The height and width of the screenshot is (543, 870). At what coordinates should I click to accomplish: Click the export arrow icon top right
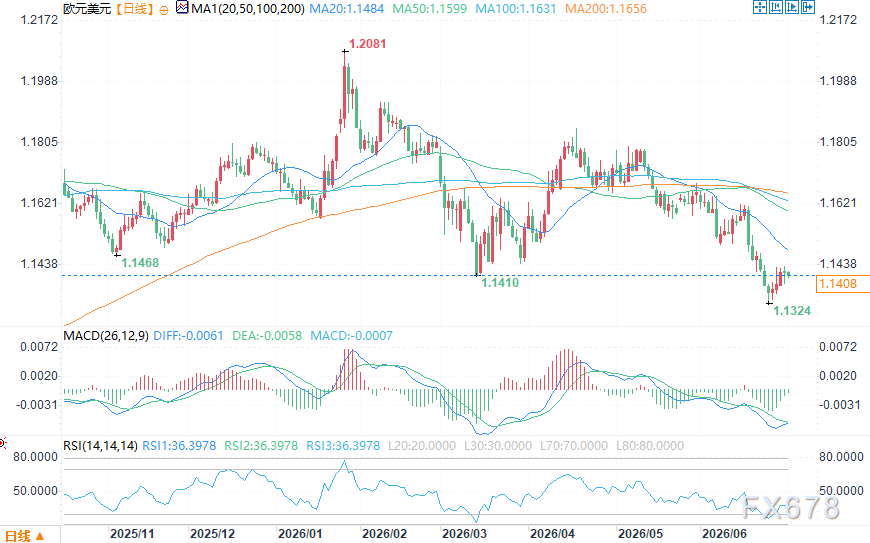click(x=808, y=7)
